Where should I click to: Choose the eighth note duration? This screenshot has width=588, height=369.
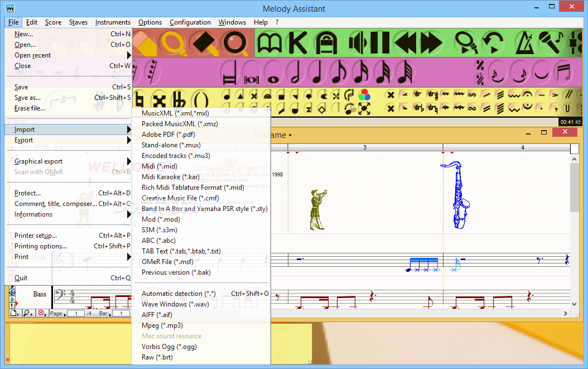click(x=339, y=72)
